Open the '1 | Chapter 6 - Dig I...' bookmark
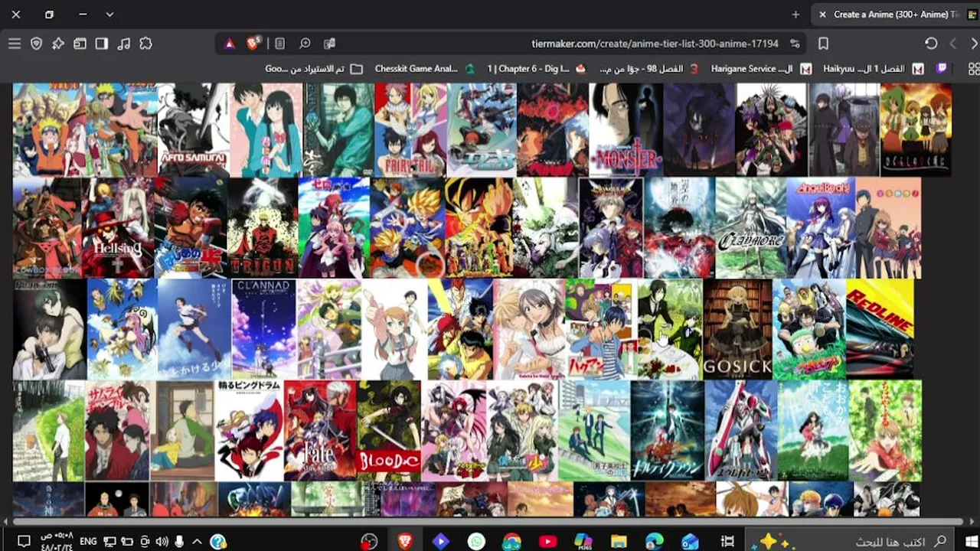Screen dimensions: 980x551 pos(537,69)
